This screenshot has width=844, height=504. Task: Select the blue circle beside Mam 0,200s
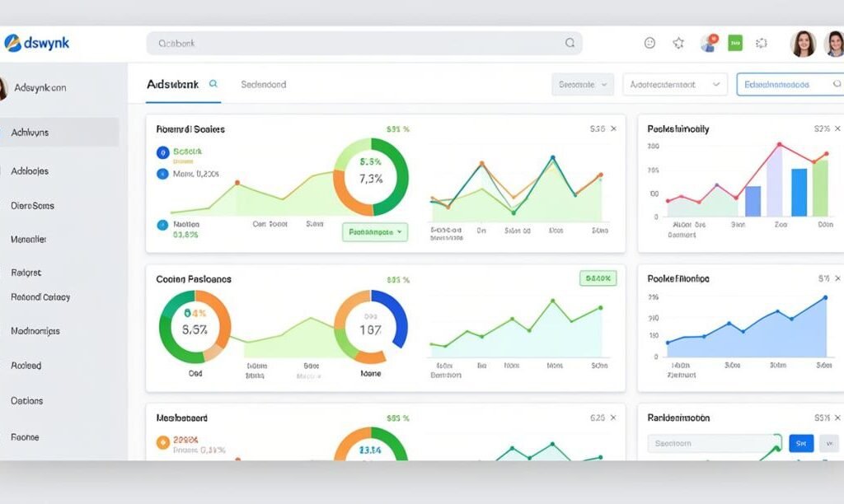(162, 174)
